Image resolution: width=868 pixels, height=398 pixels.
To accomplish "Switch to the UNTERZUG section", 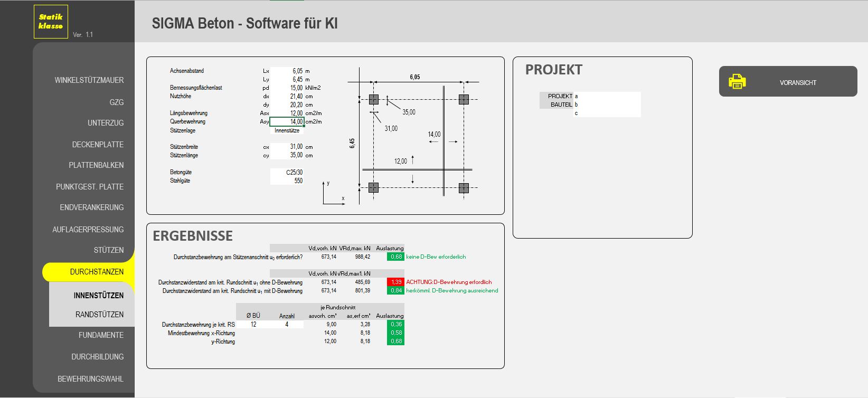I will [x=105, y=123].
